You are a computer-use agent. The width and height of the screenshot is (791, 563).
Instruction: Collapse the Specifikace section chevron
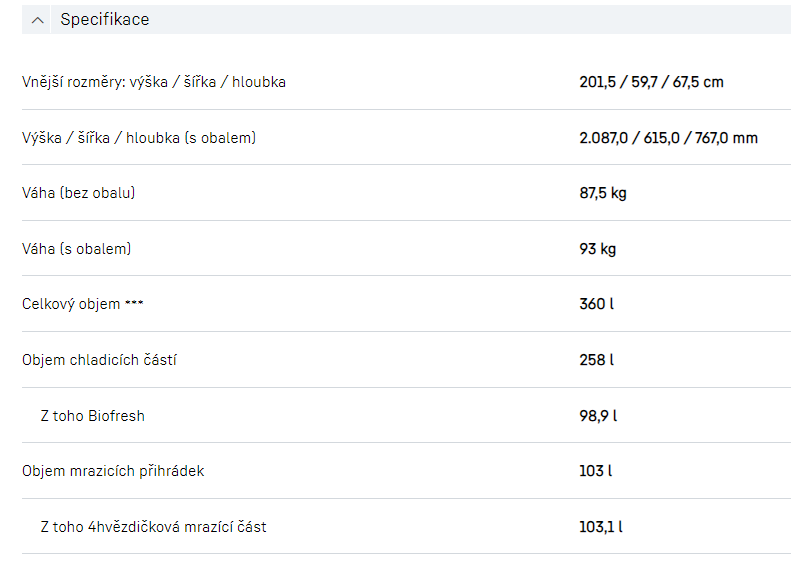tap(38, 20)
